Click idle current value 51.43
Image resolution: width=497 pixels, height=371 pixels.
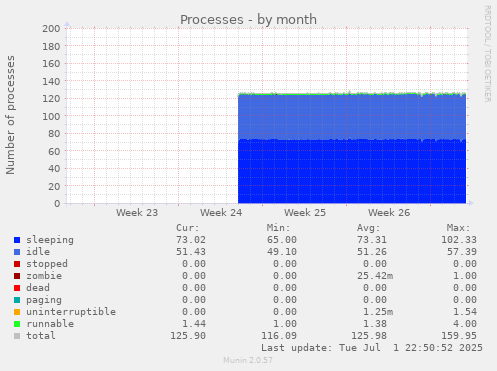point(191,252)
